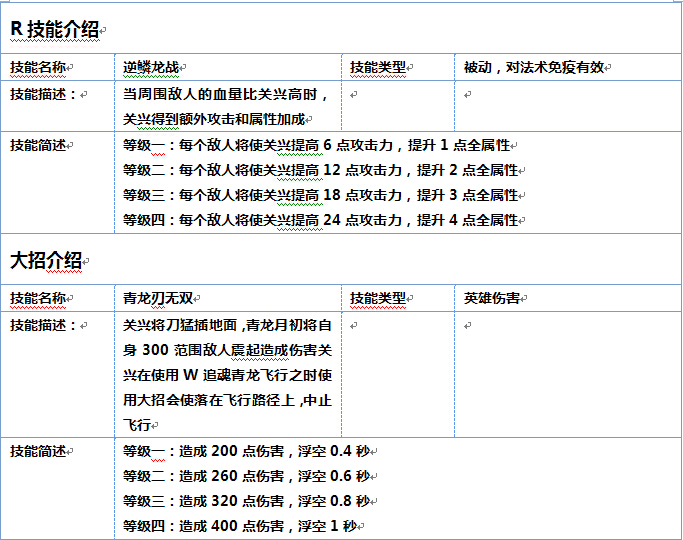The image size is (683, 540).
Task: Click the last line "飞行" of the 青龙刃无双 description
Action: pyautogui.click(x=137, y=425)
